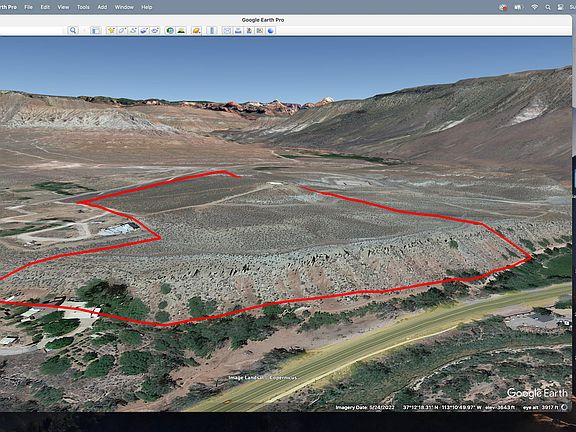576x432 pixels.
Task: Start the Record a Tour tool
Action: 155,30
